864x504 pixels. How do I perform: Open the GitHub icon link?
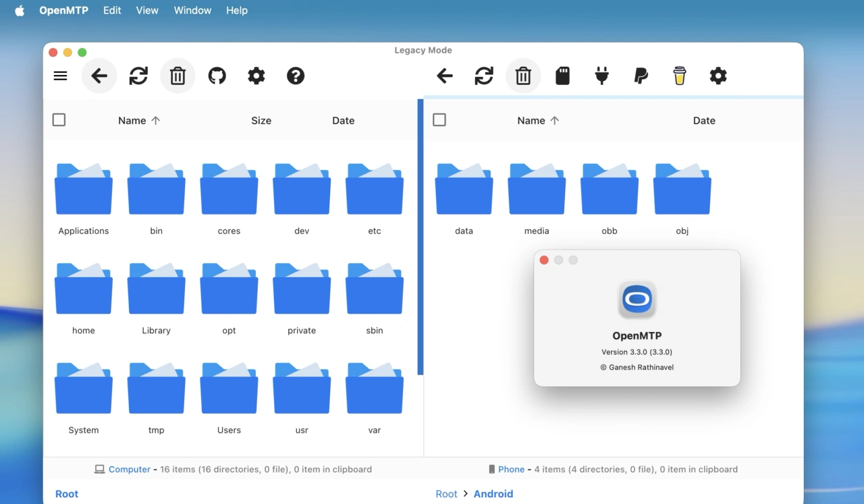click(217, 76)
